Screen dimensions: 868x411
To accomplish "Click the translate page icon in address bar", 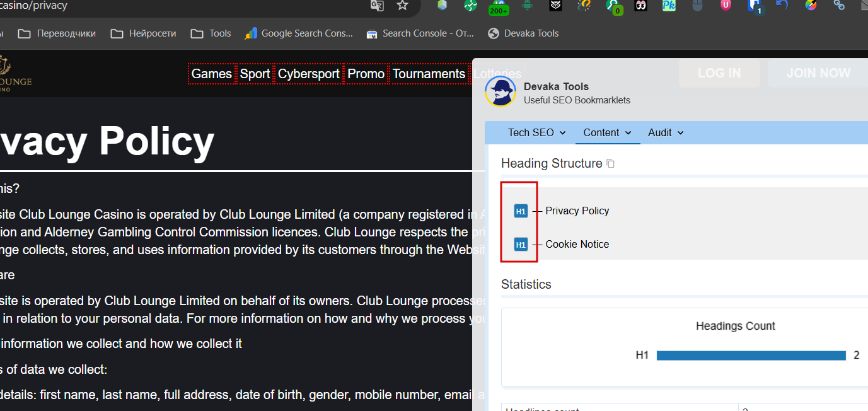I will click(x=377, y=6).
